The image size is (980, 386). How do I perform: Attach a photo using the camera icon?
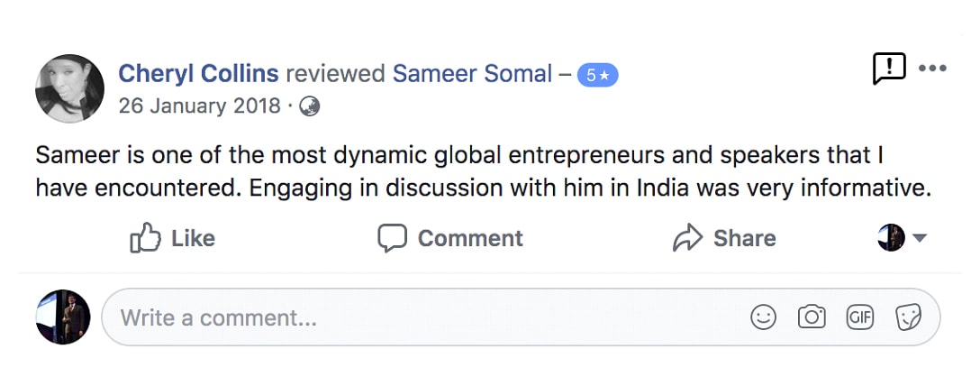(x=812, y=317)
